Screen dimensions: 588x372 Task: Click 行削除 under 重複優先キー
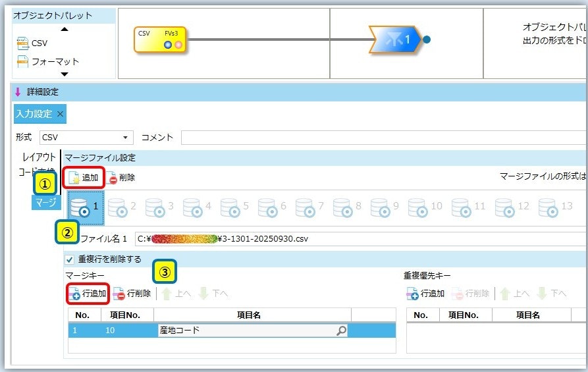(x=470, y=293)
